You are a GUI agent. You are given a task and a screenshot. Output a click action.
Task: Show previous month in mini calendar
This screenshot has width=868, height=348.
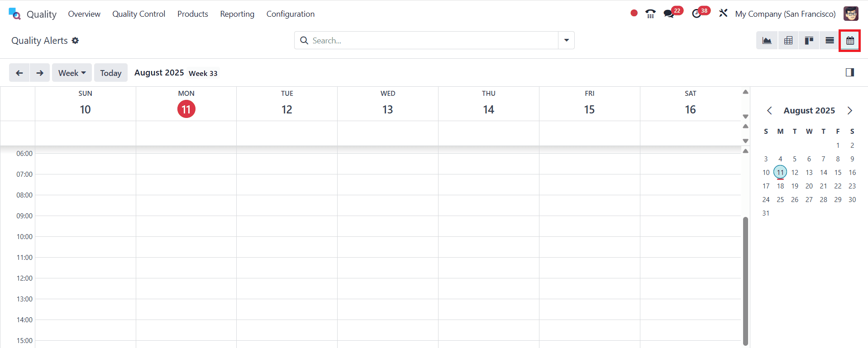pos(769,111)
